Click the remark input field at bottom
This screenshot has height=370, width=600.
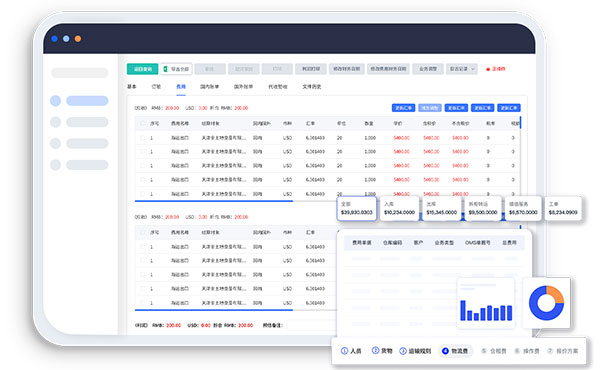pos(311,325)
